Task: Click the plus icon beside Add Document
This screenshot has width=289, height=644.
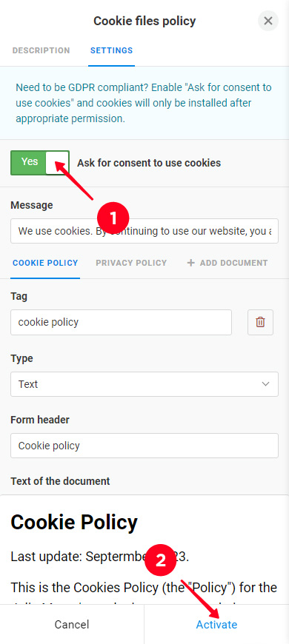Action: 190,263
